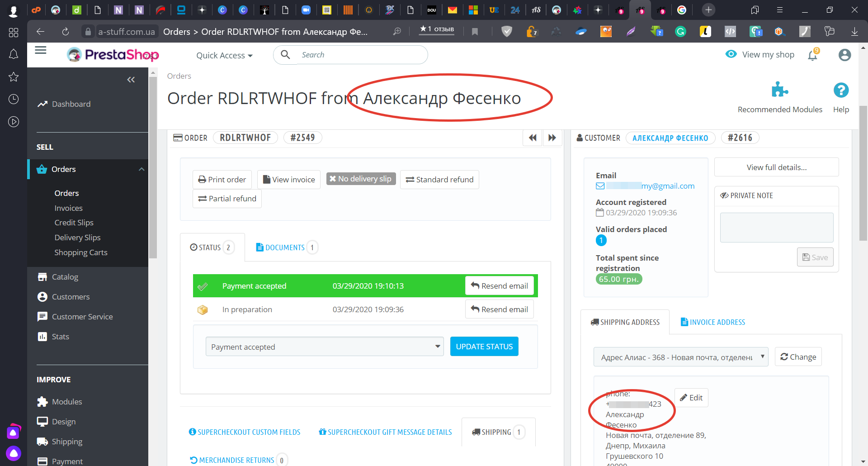Open Credit Slips submenu item
The image size is (868, 466).
tap(74, 223)
